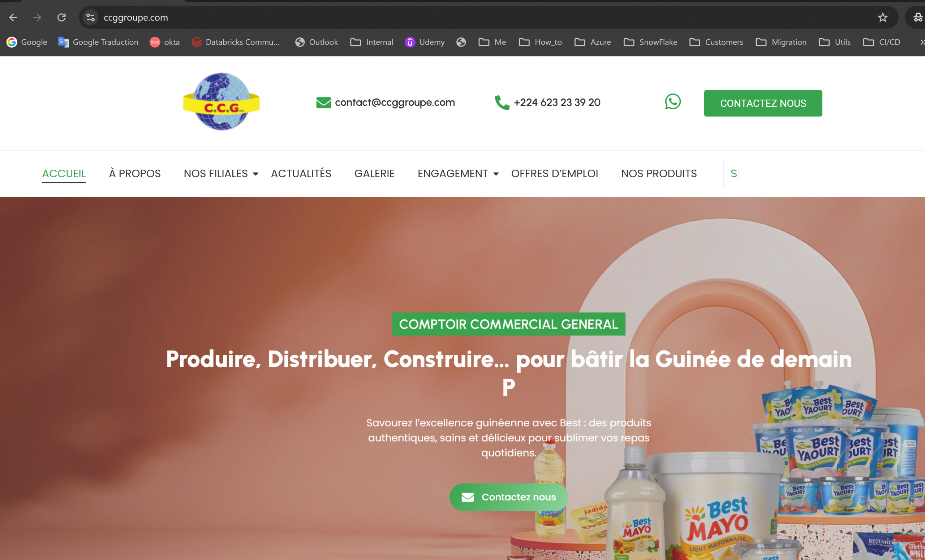The width and height of the screenshot is (925, 560).
Task: Select the GALERIE menu item
Action: pos(374,173)
